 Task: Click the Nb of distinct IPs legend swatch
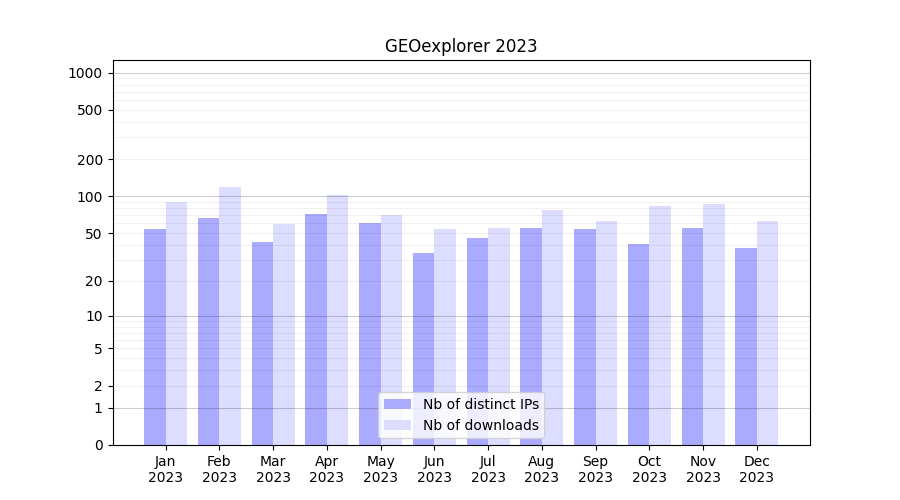397,404
